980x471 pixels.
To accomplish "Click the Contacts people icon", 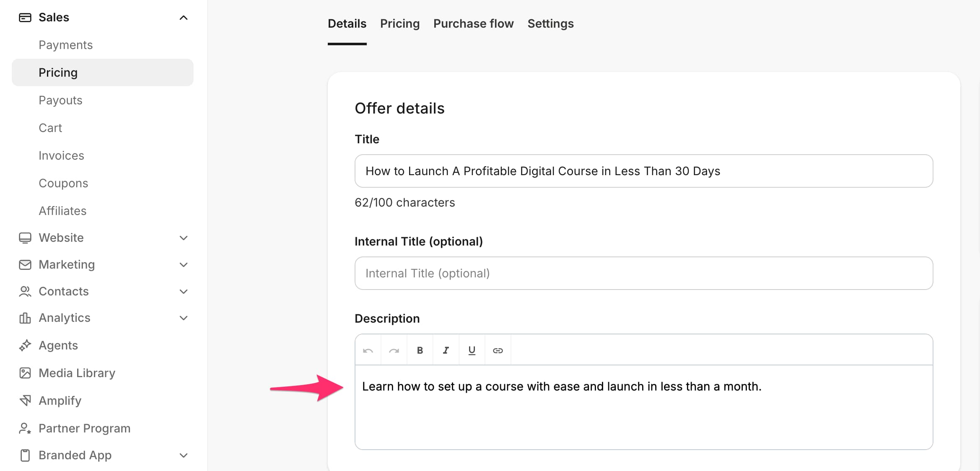I will [25, 292].
